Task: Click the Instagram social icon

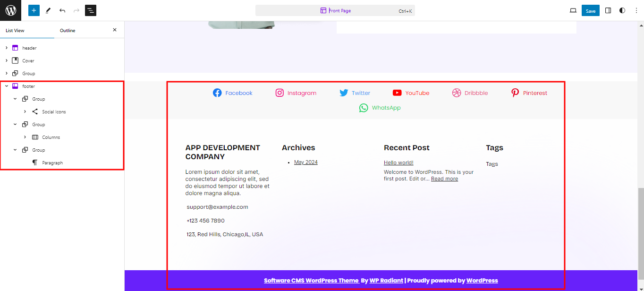Action: click(280, 93)
